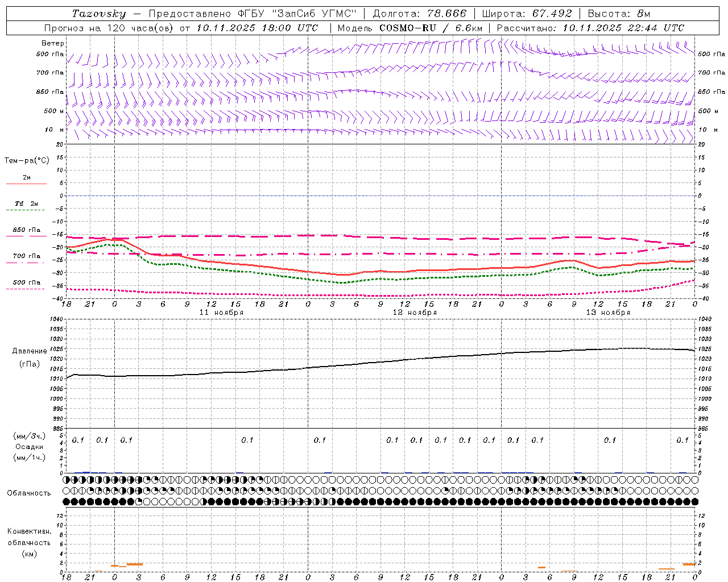Click the forecast start time 10.11.2025 18:00 UTC
The width and height of the screenshot is (728, 582).
257,28
